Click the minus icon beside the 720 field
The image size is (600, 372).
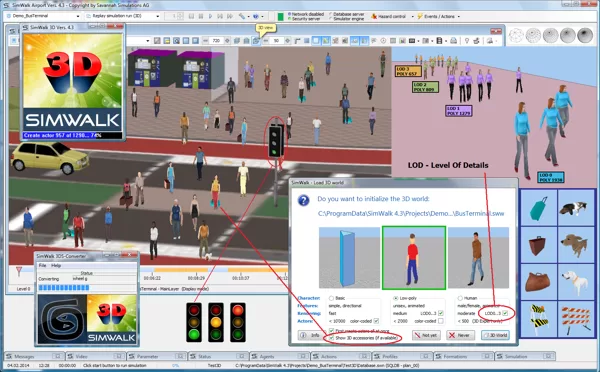(x=205, y=41)
